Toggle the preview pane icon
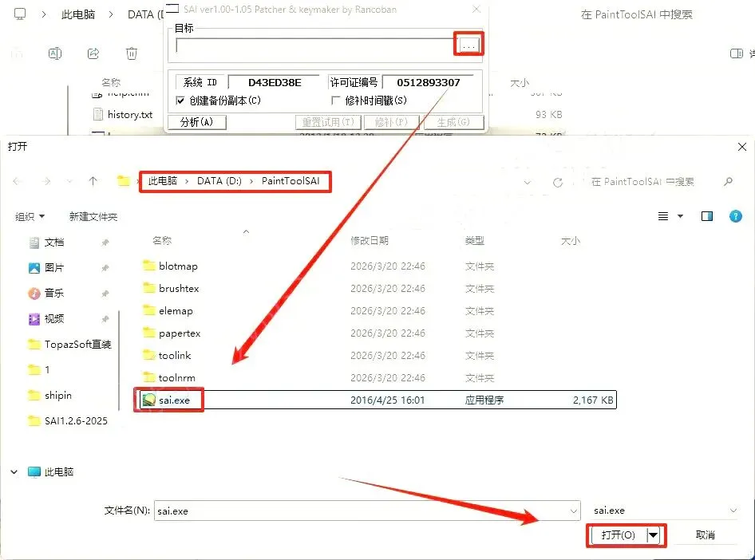The image size is (755, 560). coord(707,216)
